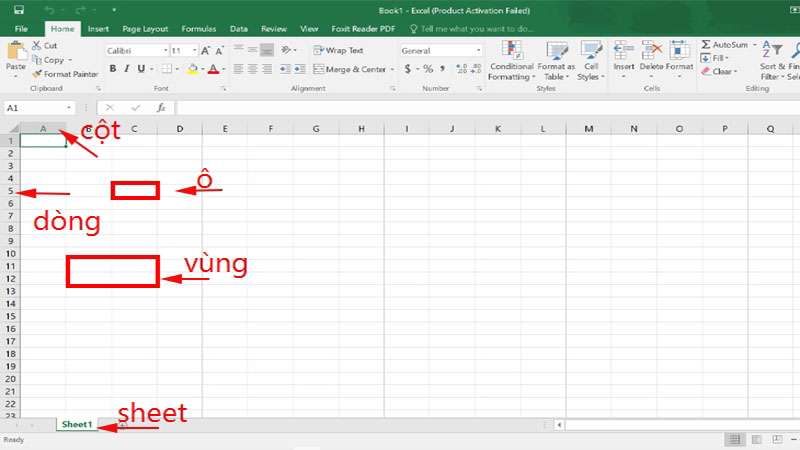Toggle Italic formatting

(127, 69)
